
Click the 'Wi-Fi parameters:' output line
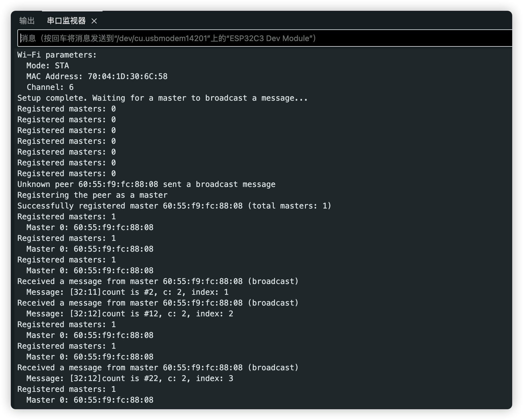click(x=57, y=55)
